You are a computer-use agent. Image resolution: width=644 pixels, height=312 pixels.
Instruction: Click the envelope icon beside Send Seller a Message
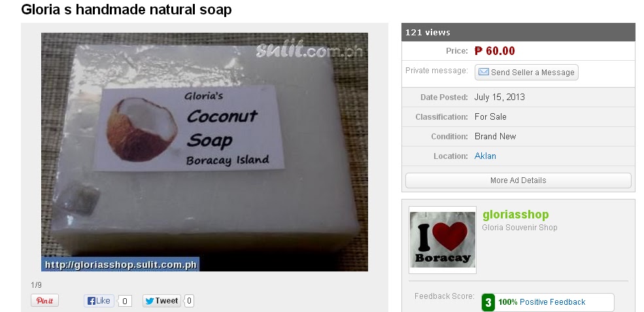[484, 72]
